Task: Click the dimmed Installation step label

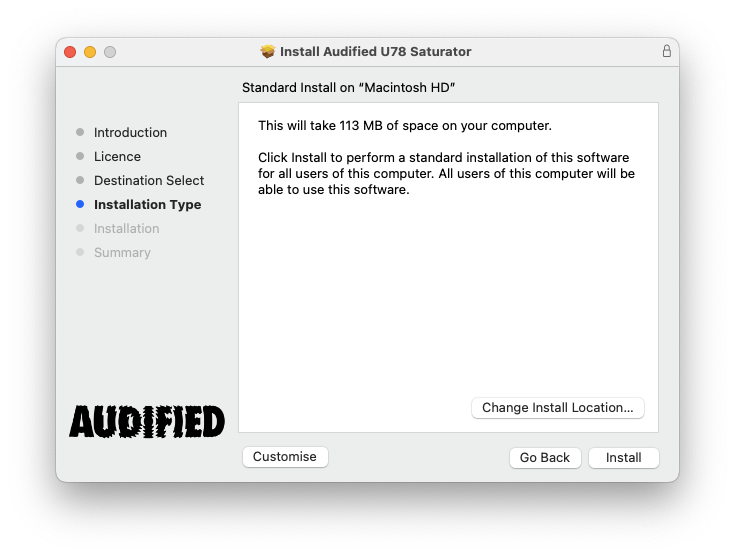Action: point(126,229)
